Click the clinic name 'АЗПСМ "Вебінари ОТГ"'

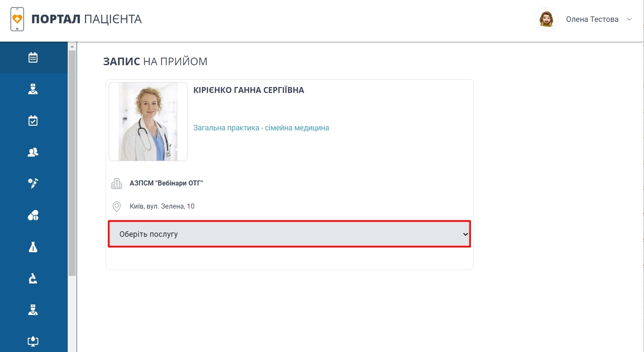click(166, 183)
